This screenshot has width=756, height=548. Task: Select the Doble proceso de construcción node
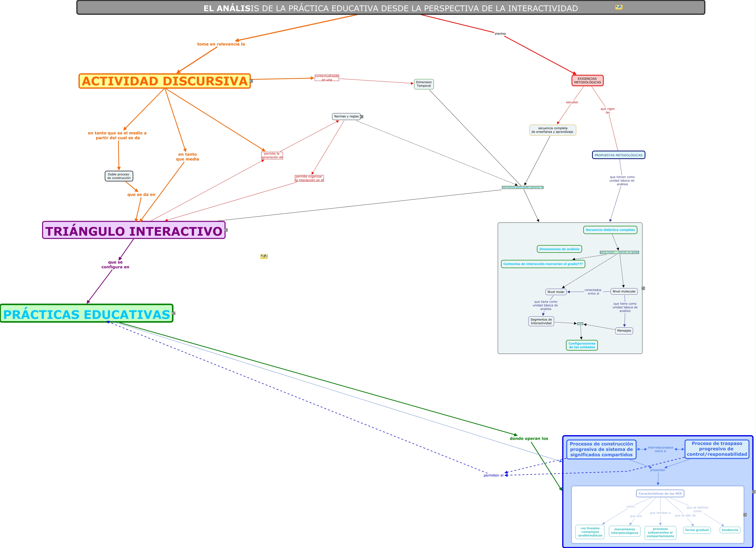pyautogui.click(x=119, y=176)
